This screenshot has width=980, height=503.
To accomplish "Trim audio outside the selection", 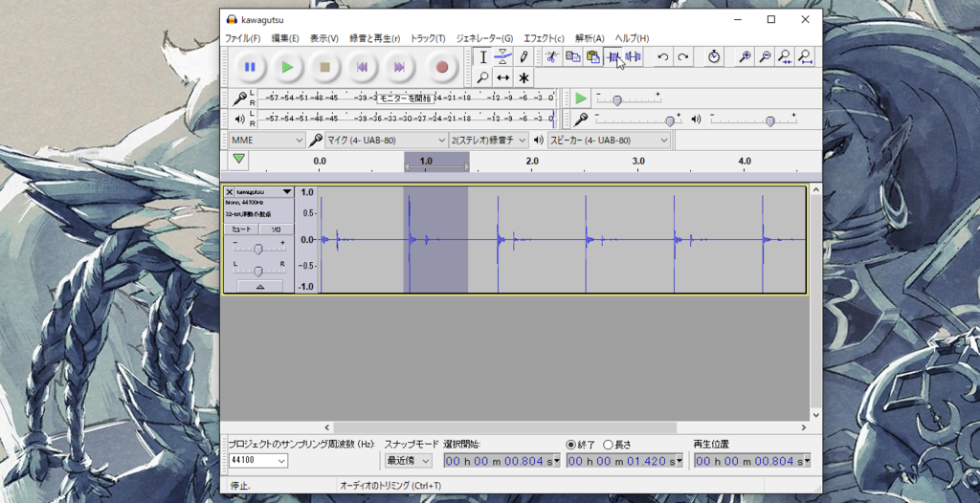I will 613,56.
